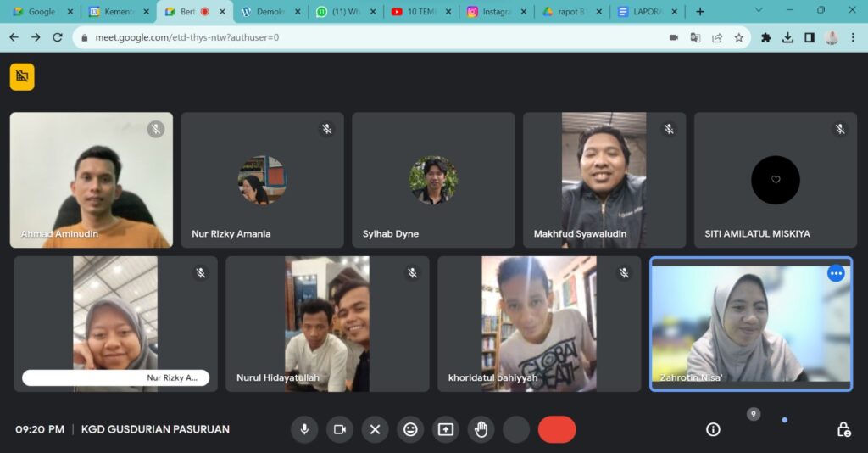Toggle the camera button in meeting controls
The height and width of the screenshot is (453, 868).
[x=340, y=429]
